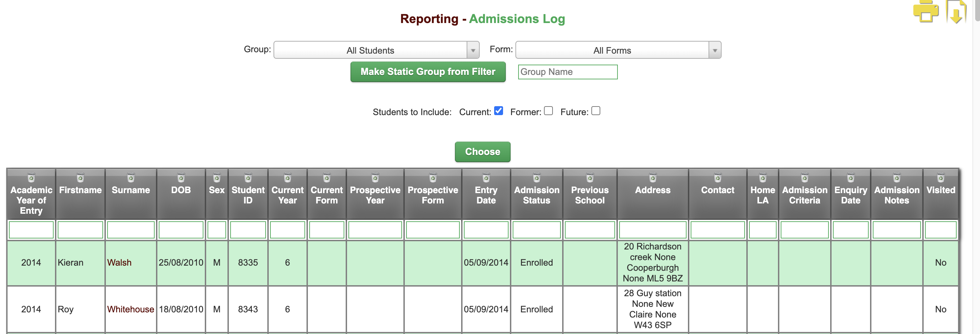Viewport: 980px width, 334px height.
Task: Remove the Prospective Form column bin icon
Action: [x=433, y=177]
